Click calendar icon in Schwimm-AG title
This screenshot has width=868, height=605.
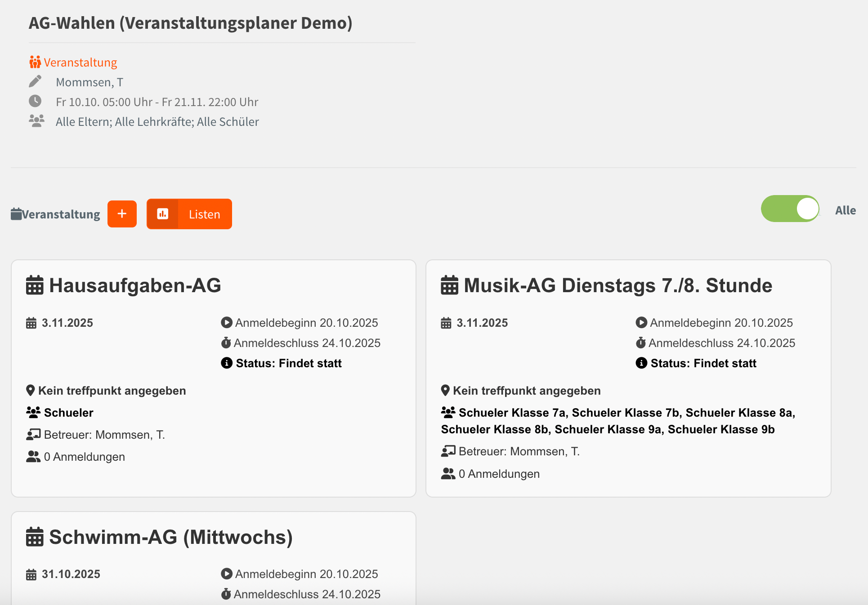pos(35,537)
